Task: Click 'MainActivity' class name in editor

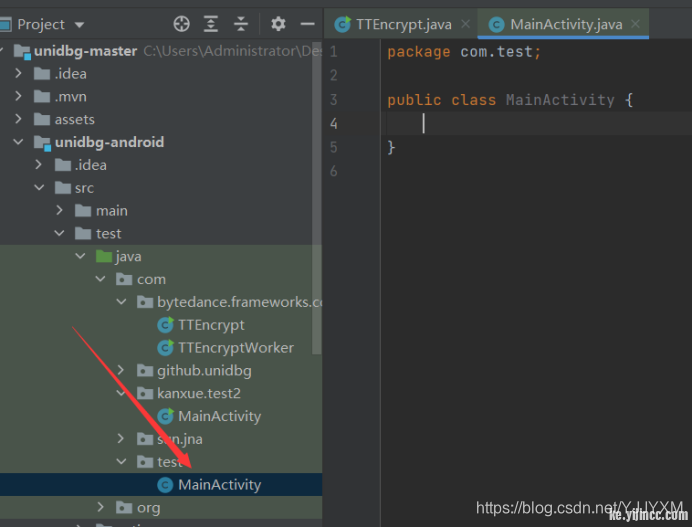Action: point(560,100)
